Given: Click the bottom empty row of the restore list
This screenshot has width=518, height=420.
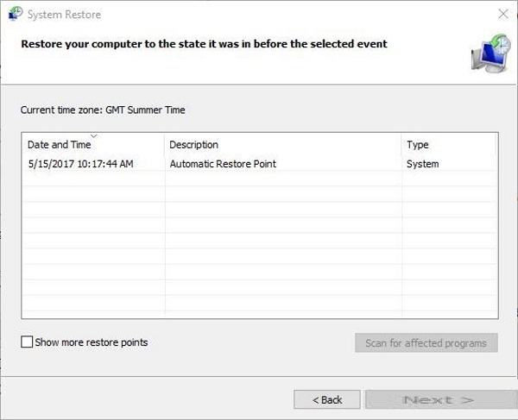Looking at the screenshot, I should pos(259,310).
